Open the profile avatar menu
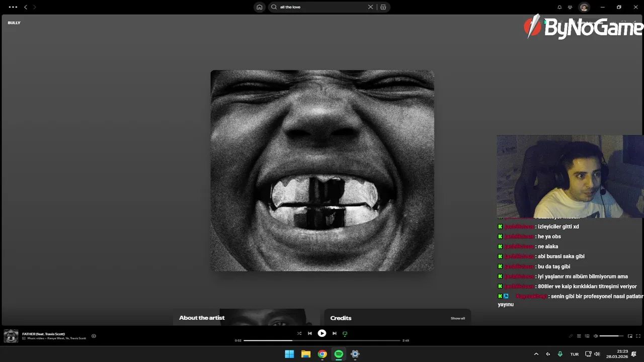Screen dimensions: 644x362 tap(584, 7)
